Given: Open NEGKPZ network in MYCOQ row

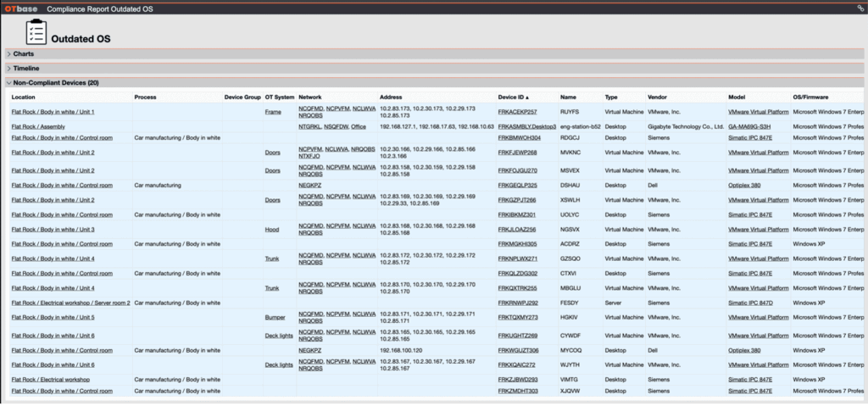Looking at the screenshot, I should 310,351.
